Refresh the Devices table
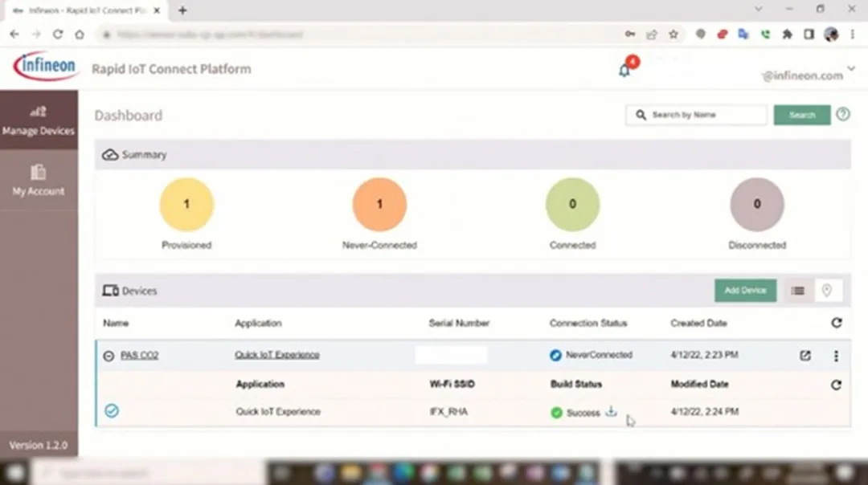 point(837,323)
